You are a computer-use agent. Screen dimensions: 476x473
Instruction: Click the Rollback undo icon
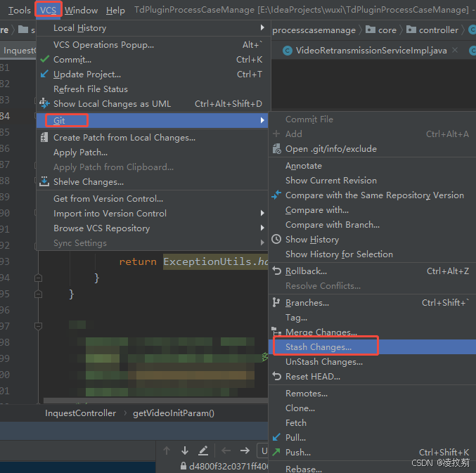point(276,271)
